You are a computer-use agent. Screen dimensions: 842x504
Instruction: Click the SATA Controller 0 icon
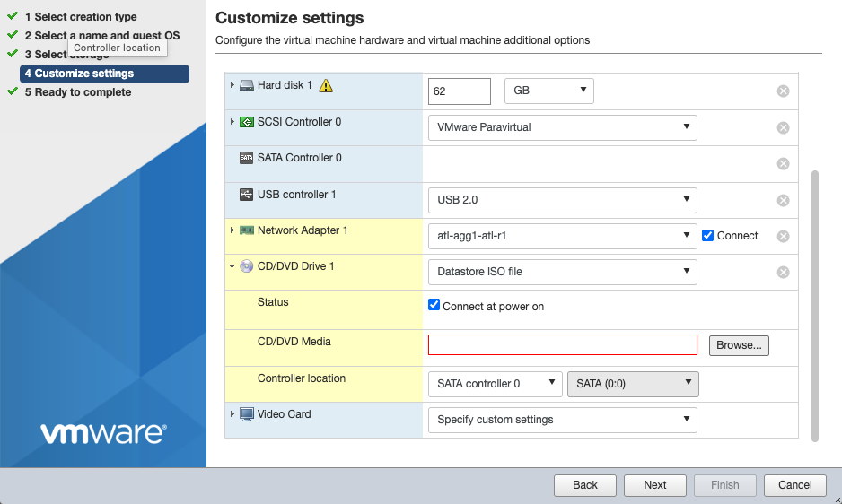tap(247, 158)
